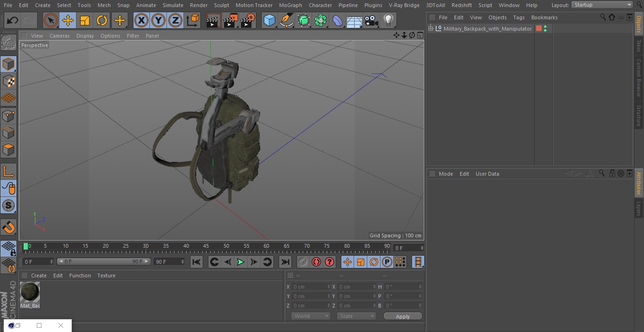The image size is (644, 332).
Task: Toggle object visibility dots
Action: tap(545, 29)
